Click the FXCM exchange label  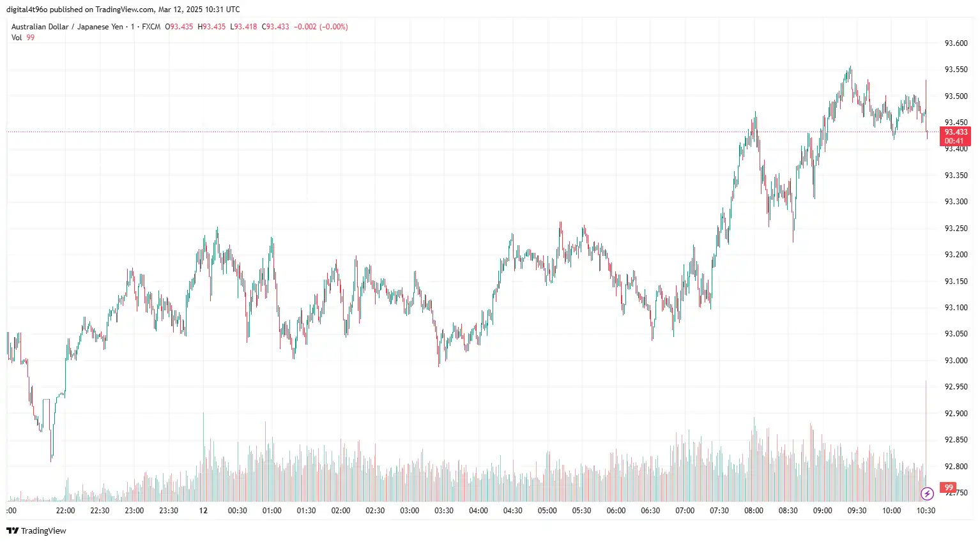pyautogui.click(x=151, y=27)
